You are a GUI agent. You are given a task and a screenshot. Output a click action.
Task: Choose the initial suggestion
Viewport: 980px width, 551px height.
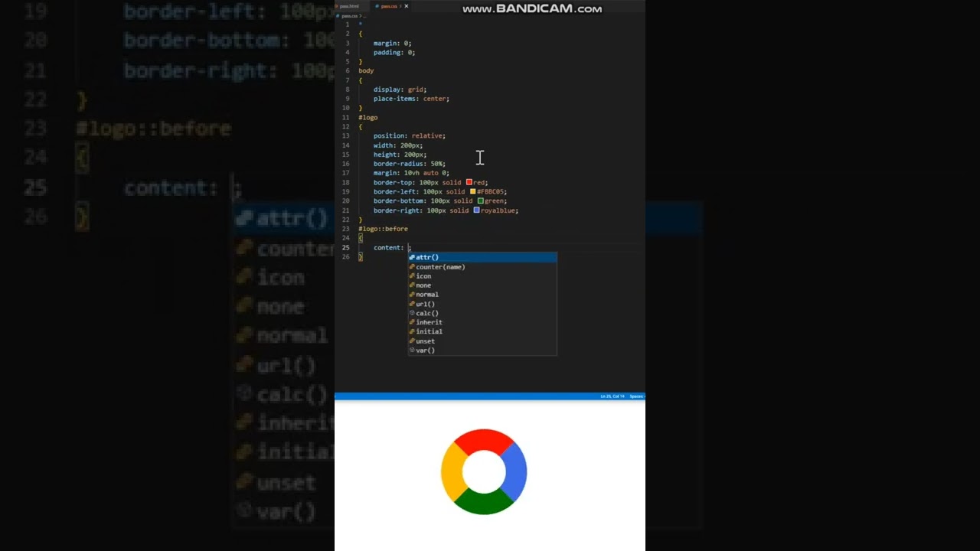[482, 331]
